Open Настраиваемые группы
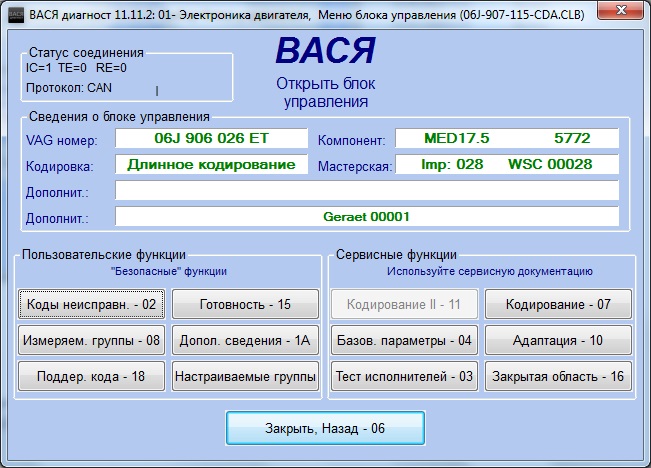 [x=245, y=376]
